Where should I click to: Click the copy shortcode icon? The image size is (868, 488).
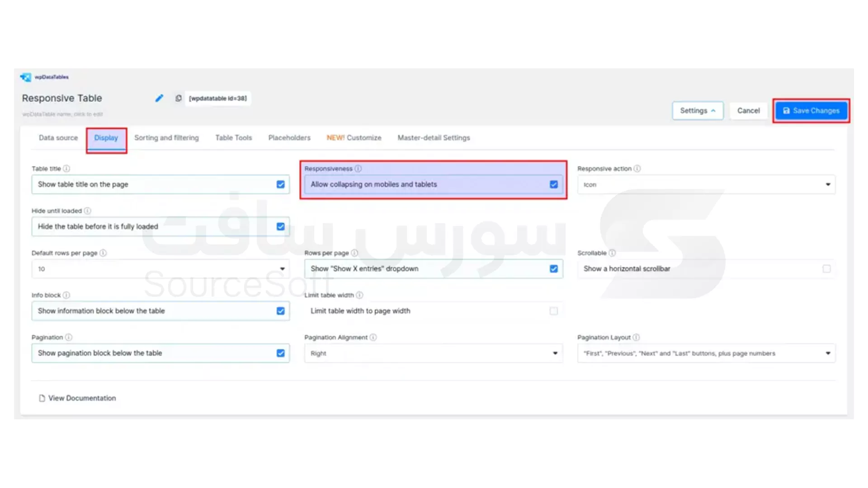pyautogui.click(x=179, y=98)
